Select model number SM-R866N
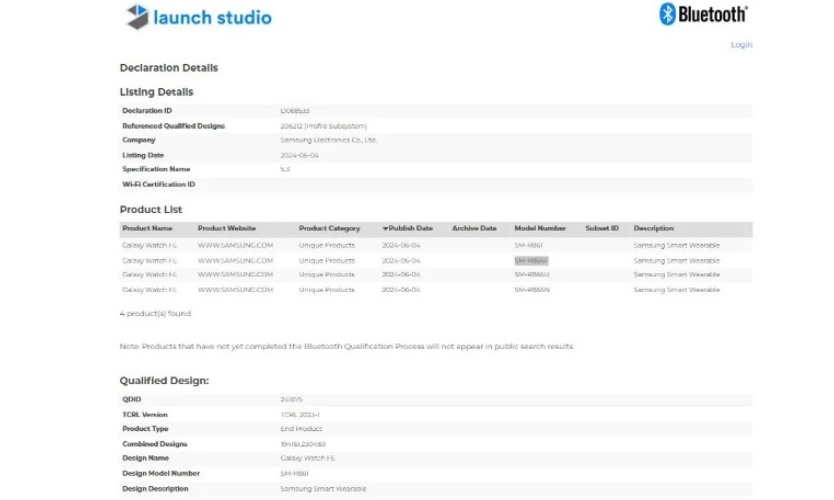This screenshot has width=834, height=500. [531, 290]
